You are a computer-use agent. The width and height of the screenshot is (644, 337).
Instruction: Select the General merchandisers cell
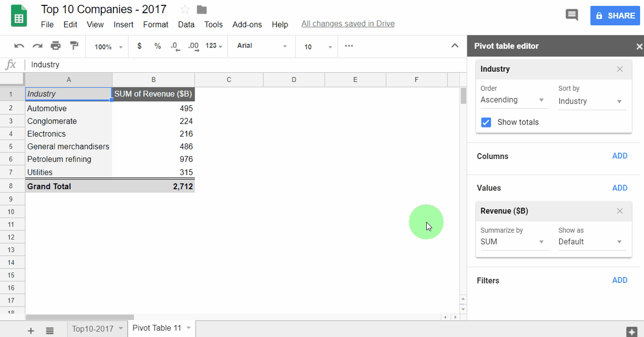tap(68, 146)
